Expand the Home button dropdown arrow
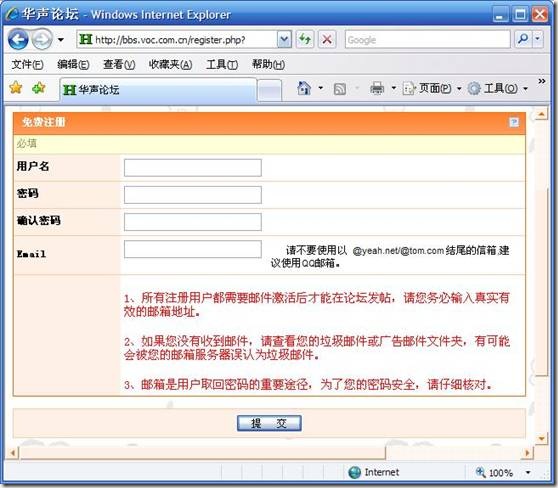The width and height of the screenshot is (558, 488). pos(321,88)
